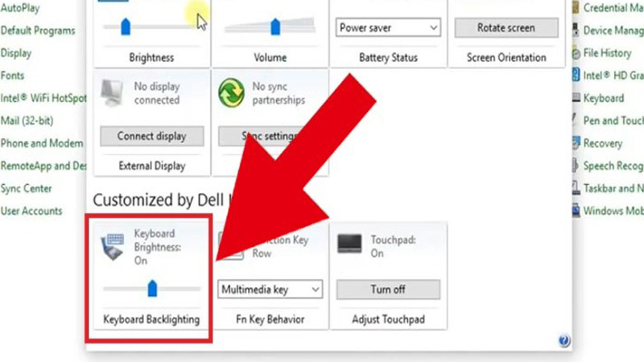The image size is (644, 362).
Task: Click the Rotate screen button
Action: (x=506, y=27)
